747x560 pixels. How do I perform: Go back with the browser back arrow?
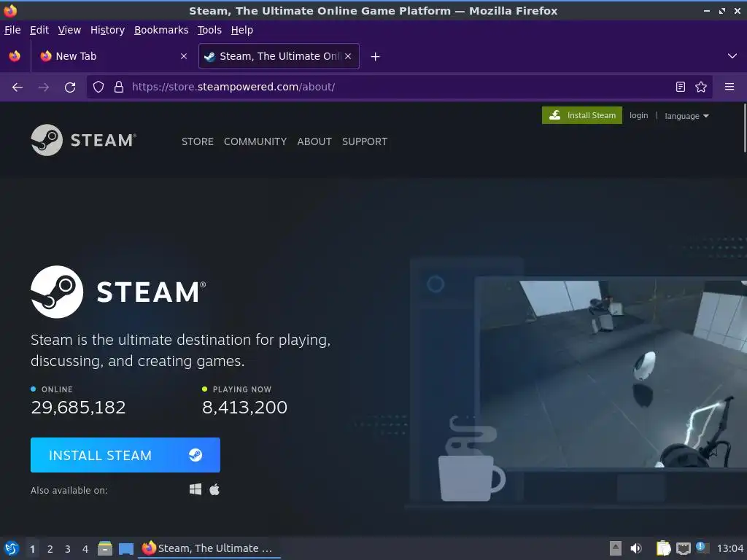point(18,87)
